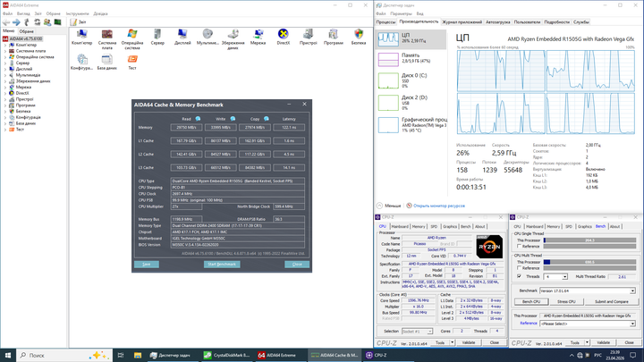Screen dimensions: 644x362
Task: Open Tools dropdown arrow in left CPU-Z window
Action: click(453, 342)
